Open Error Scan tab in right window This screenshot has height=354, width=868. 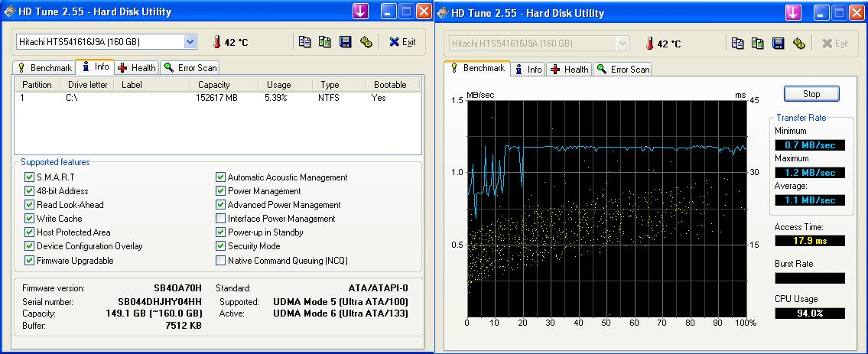coord(623,70)
